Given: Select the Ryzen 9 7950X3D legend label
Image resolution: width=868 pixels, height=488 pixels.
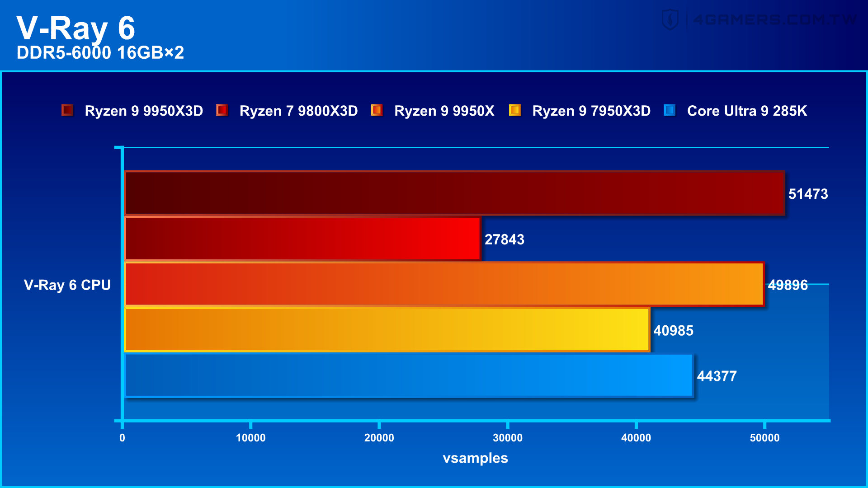Looking at the screenshot, I should click(591, 111).
